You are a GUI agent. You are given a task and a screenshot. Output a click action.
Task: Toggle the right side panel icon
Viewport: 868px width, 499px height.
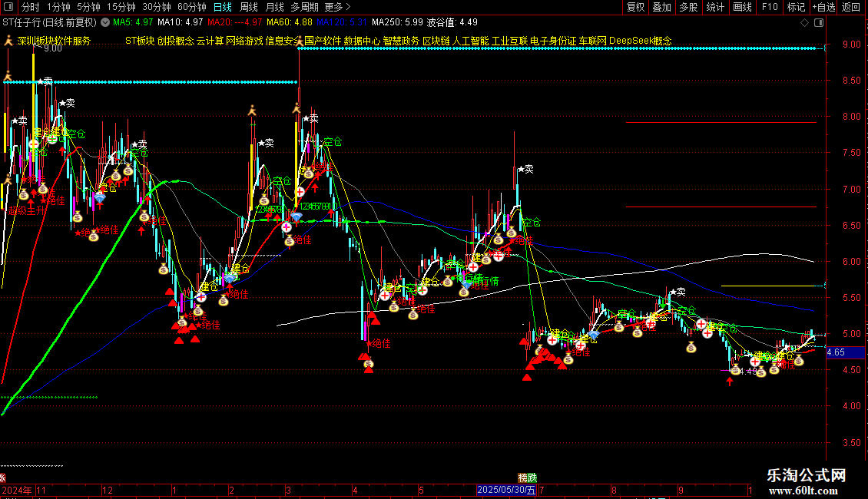tap(819, 23)
